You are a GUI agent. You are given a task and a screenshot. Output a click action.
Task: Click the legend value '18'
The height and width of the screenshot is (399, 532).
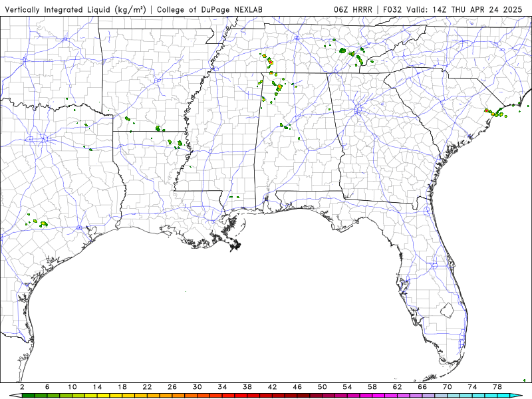point(122,387)
